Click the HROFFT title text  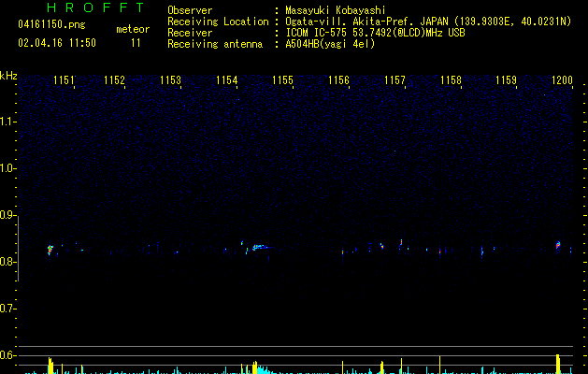point(96,7)
